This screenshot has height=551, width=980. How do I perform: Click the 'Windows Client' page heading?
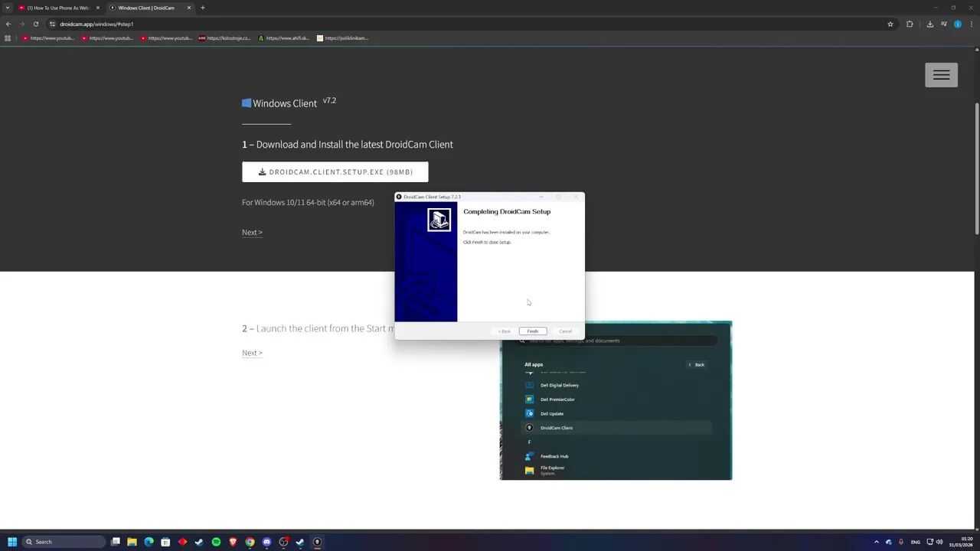click(285, 103)
